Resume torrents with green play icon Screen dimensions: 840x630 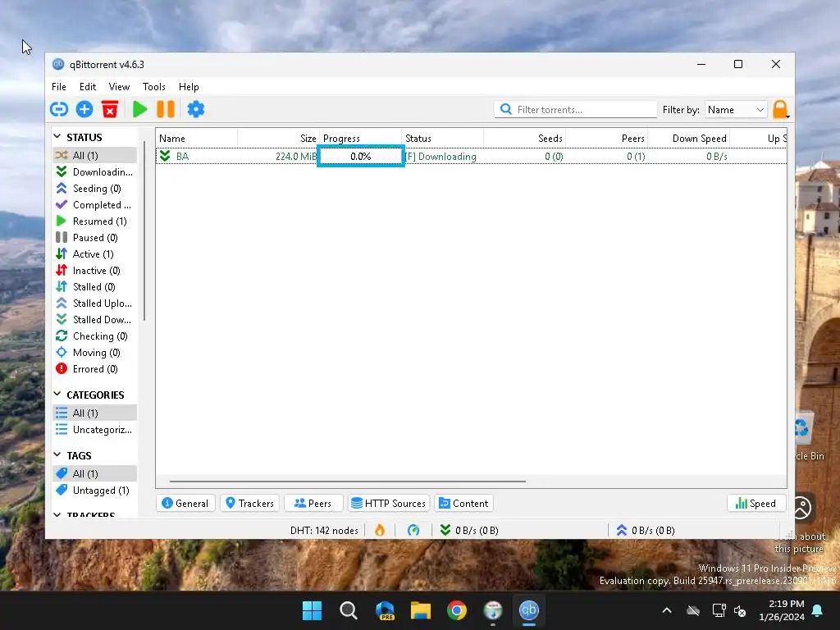pos(139,109)
